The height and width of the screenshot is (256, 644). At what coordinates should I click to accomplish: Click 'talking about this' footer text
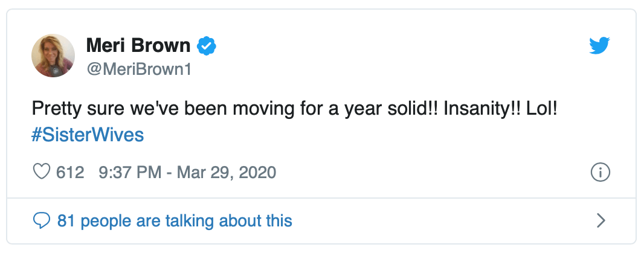point(238,221)
